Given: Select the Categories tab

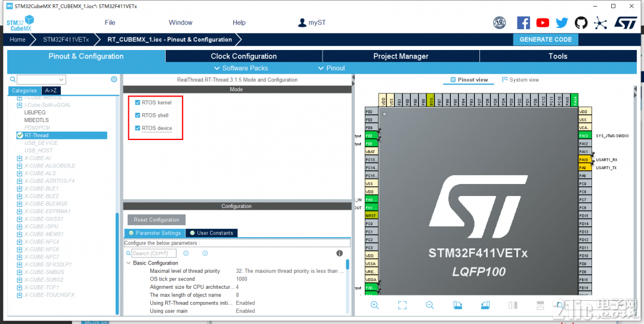Looking at the screenshot, I should click(x=24, y=91).
